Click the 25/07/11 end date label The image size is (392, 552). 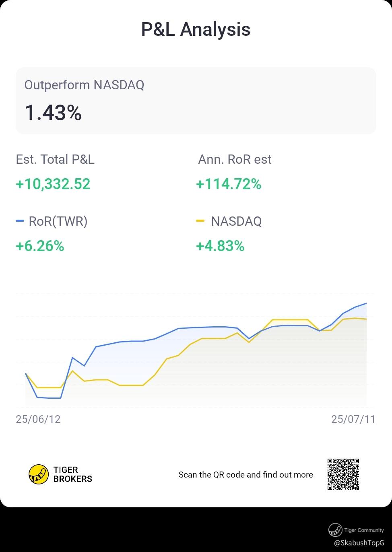353,419
